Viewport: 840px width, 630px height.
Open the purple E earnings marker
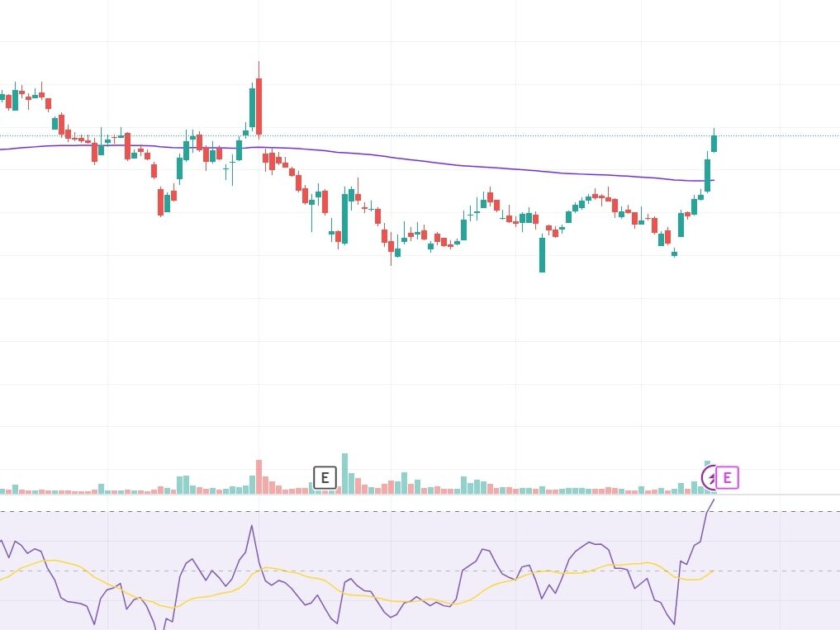click(727, 477)
